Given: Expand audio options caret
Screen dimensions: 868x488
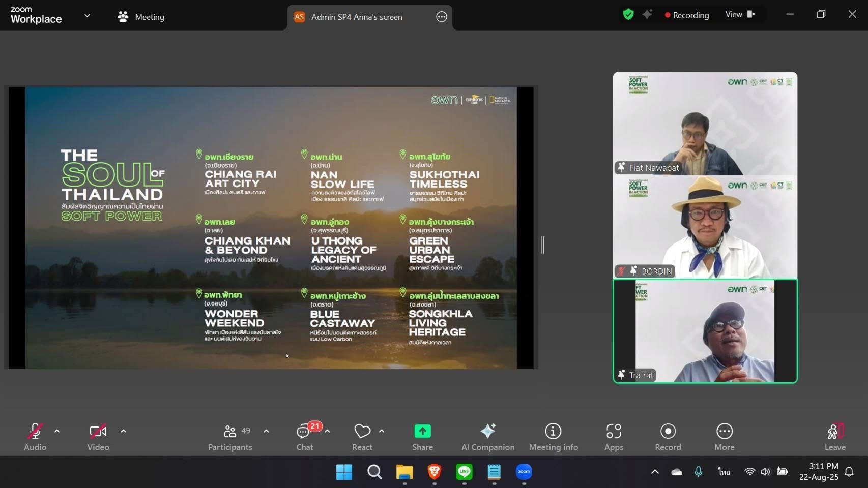Looking at the screenshot, I should 57,431.
